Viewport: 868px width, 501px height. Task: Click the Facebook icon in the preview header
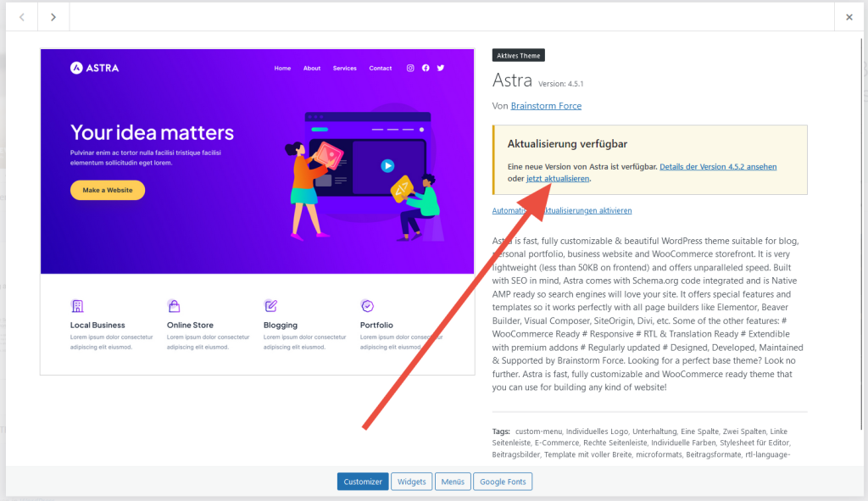[x=426, y=68]
